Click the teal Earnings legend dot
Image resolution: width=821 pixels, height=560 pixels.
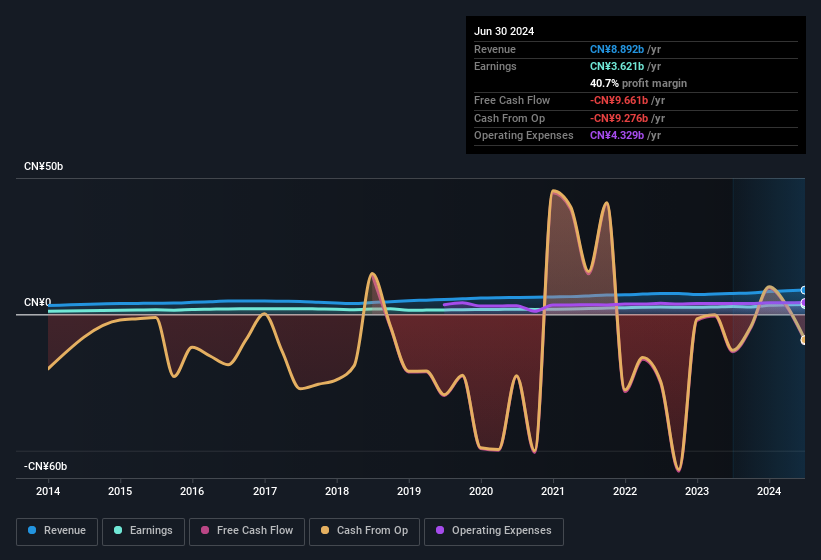119,531
